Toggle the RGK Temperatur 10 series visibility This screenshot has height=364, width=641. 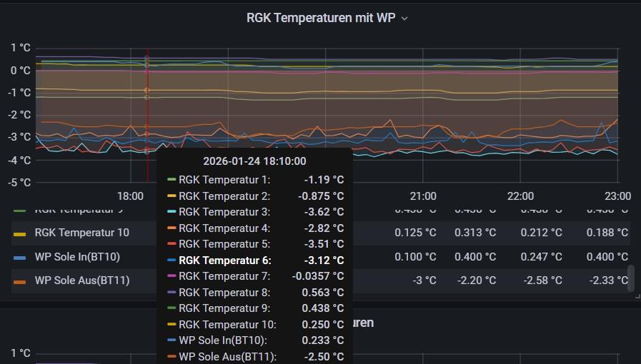81,233
